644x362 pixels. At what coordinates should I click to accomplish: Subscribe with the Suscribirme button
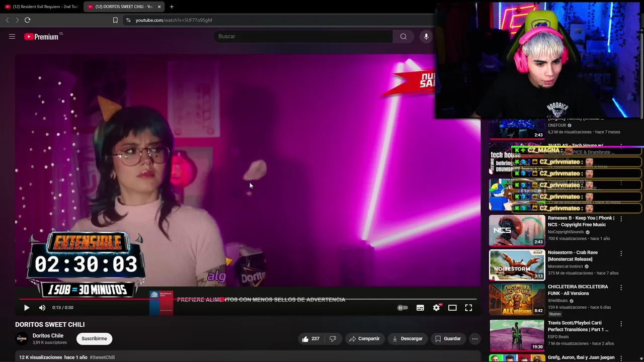click(94, 339)
